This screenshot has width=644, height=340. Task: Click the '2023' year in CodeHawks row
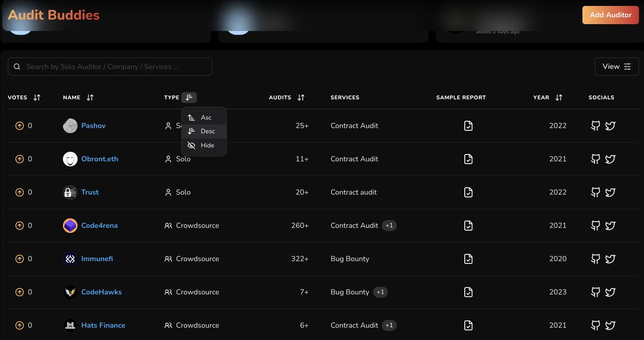coord(558,292)
